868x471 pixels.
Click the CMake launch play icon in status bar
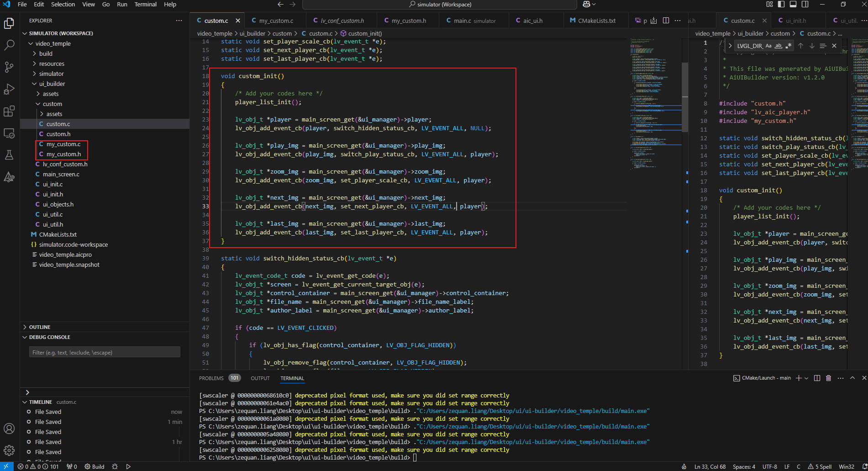[128, 466]
